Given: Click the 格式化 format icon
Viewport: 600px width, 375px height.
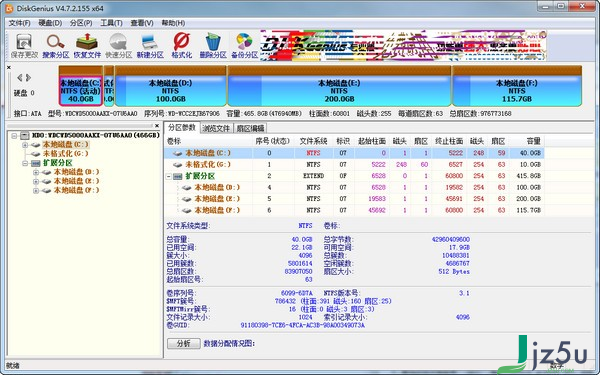Looking at the screenshot, I should [181, 46].
